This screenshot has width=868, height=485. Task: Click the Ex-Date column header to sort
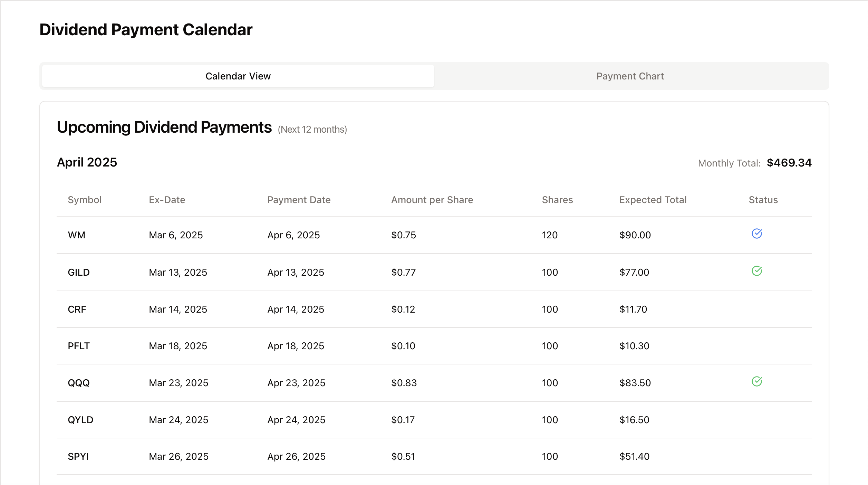point(167,200)
